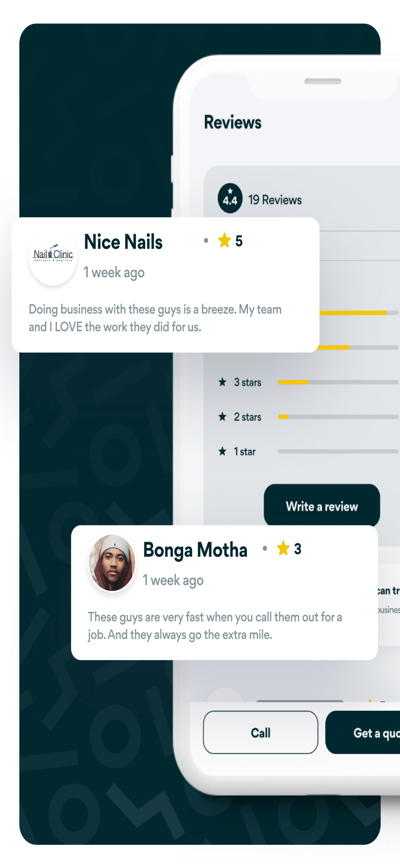Open the Nice Nails review text
This screenshot has height=868, width=400.
point(155,318)
